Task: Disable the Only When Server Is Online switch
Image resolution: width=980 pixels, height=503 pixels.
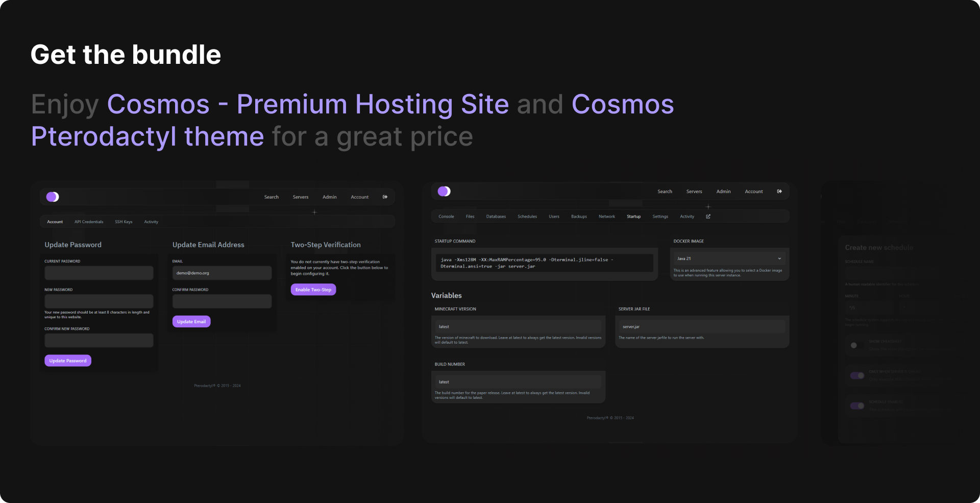Action: pyautogui.click(x=857, y=375)
